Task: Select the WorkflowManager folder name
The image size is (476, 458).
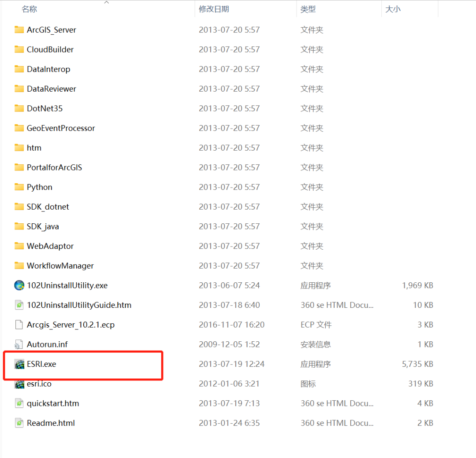Action: [60, 266]
